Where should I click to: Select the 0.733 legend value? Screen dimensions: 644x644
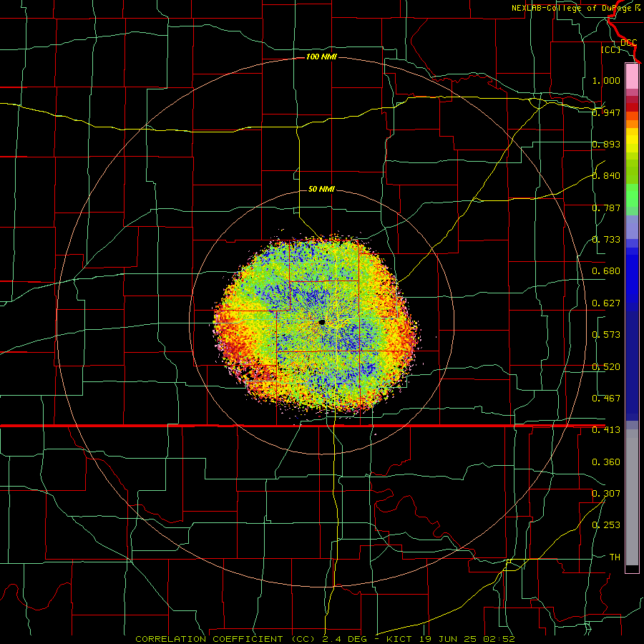click(x=606, y=240)
